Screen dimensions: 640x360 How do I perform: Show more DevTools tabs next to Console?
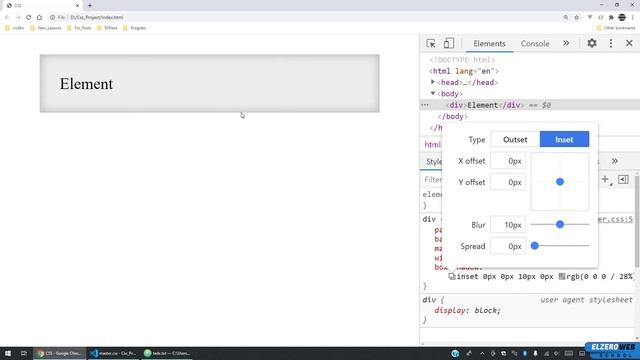566,43
